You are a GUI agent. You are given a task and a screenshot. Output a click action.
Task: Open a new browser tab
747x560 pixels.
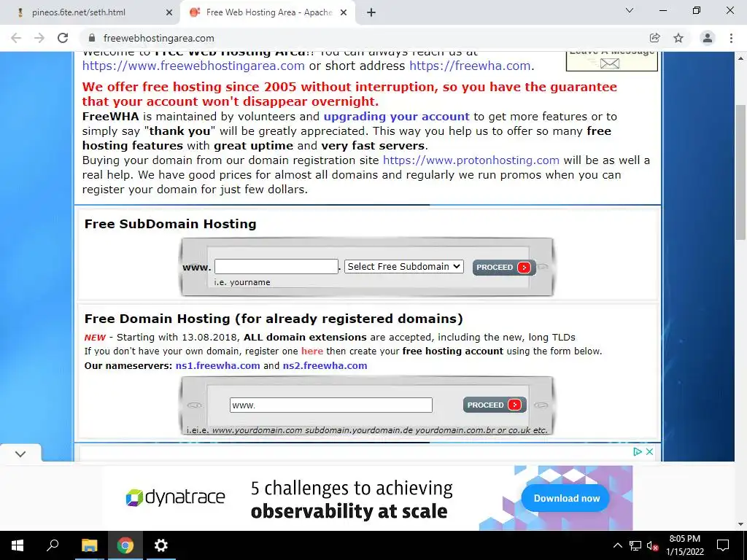click(x=371, y=13)
